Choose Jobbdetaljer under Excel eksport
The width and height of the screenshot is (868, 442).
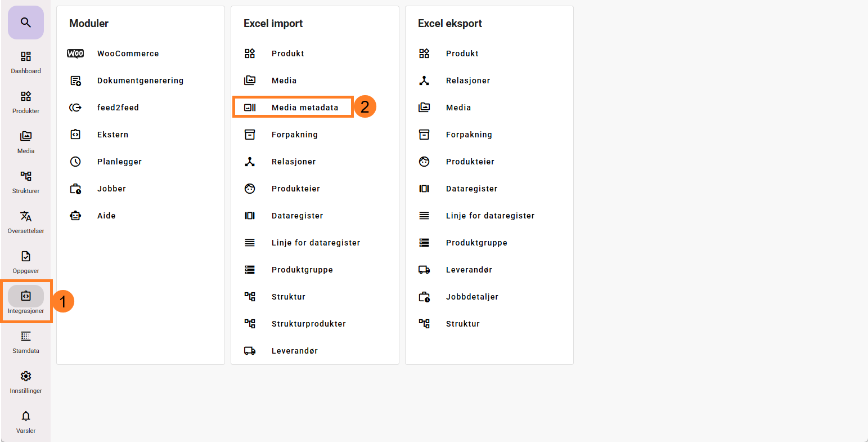click(472, 297)
